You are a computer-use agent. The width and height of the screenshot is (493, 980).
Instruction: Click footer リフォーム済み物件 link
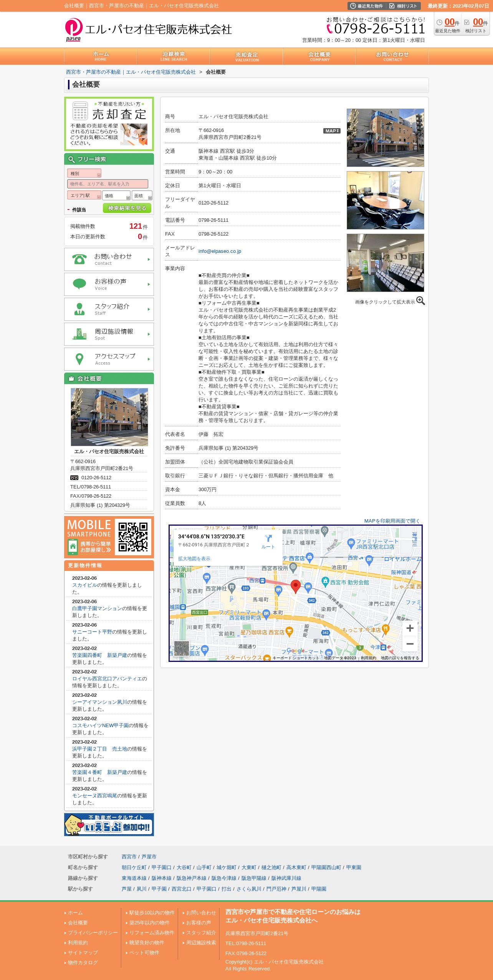click(x=152, y=933)
